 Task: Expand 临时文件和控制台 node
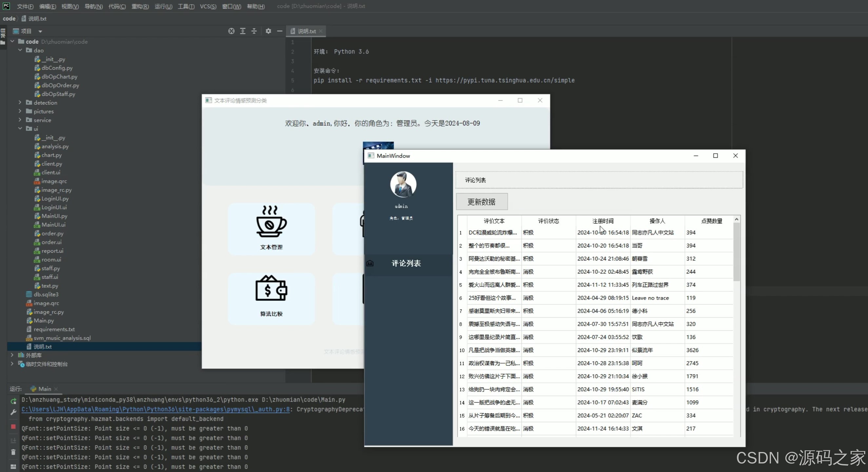pos(12,364)
